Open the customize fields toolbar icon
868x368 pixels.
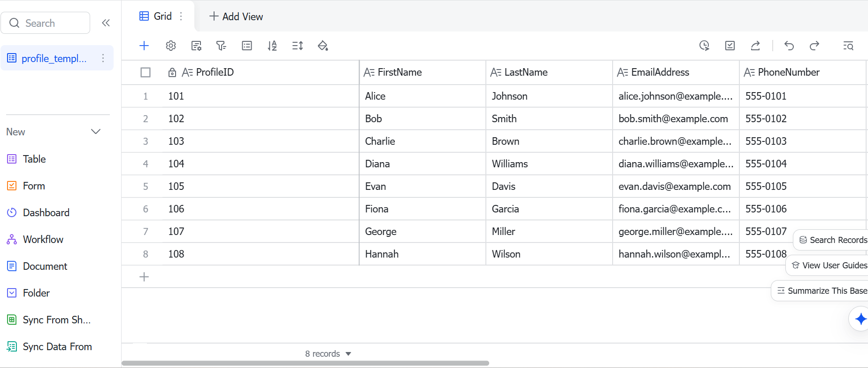click(x=196, y=46)
